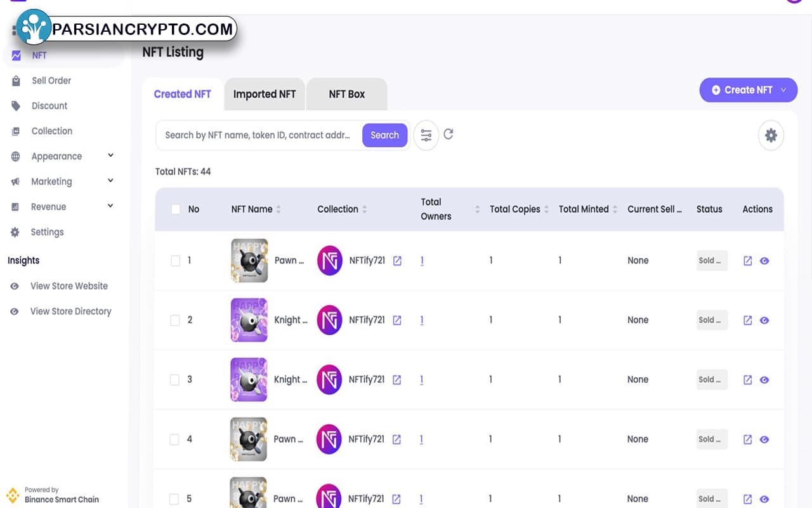
Task: Open the Create NFT dropdown
Action: coord(749,90)
